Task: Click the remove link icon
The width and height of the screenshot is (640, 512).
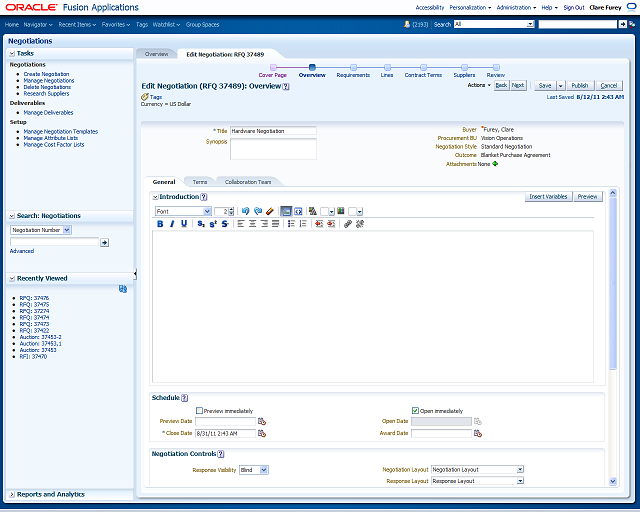Action: (x=360, y=224)
